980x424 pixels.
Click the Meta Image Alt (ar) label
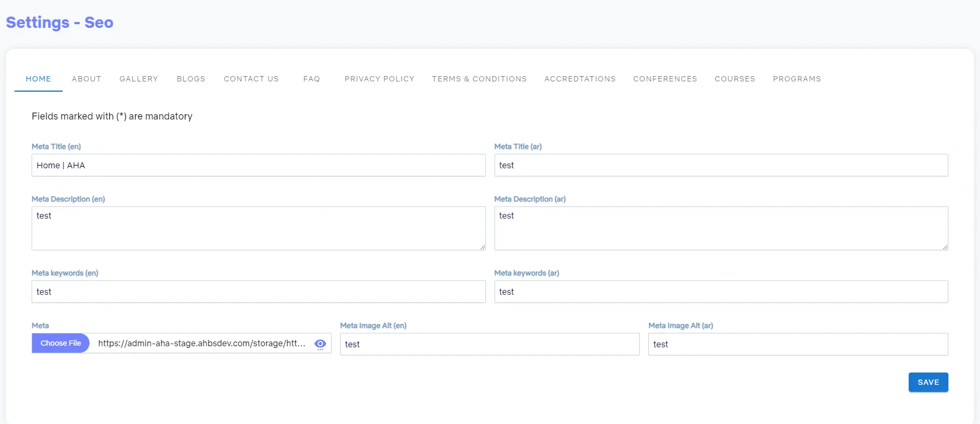coord(680,325)
